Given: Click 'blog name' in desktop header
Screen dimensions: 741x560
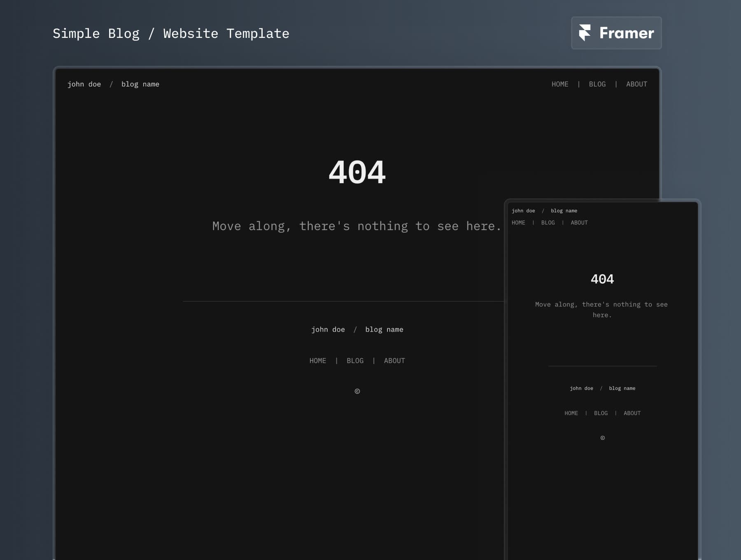Looking at the screenshot, I should (x=140, y=84).
